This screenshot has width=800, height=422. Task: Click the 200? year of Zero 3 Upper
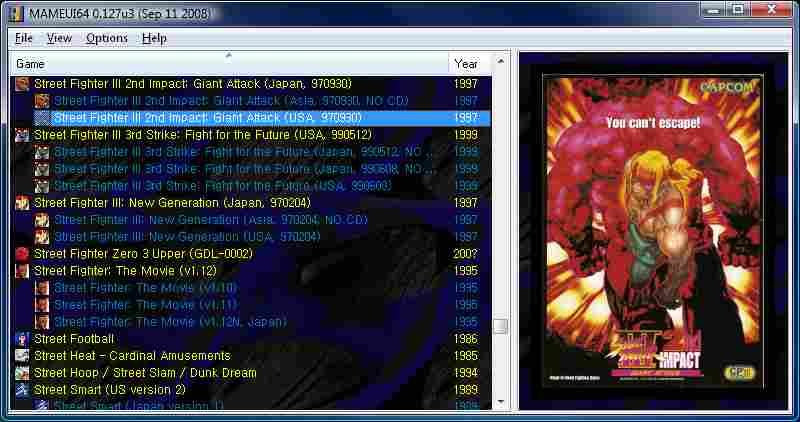pos(465,254)
